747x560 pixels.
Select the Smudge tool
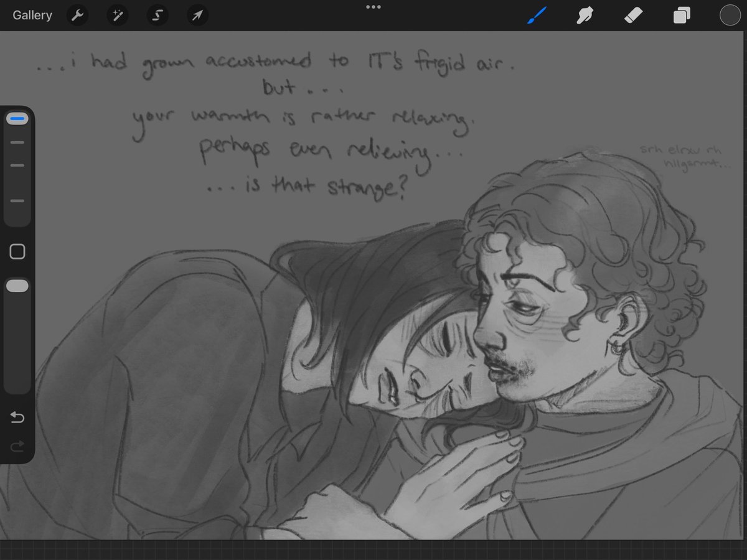coord(585,16)
